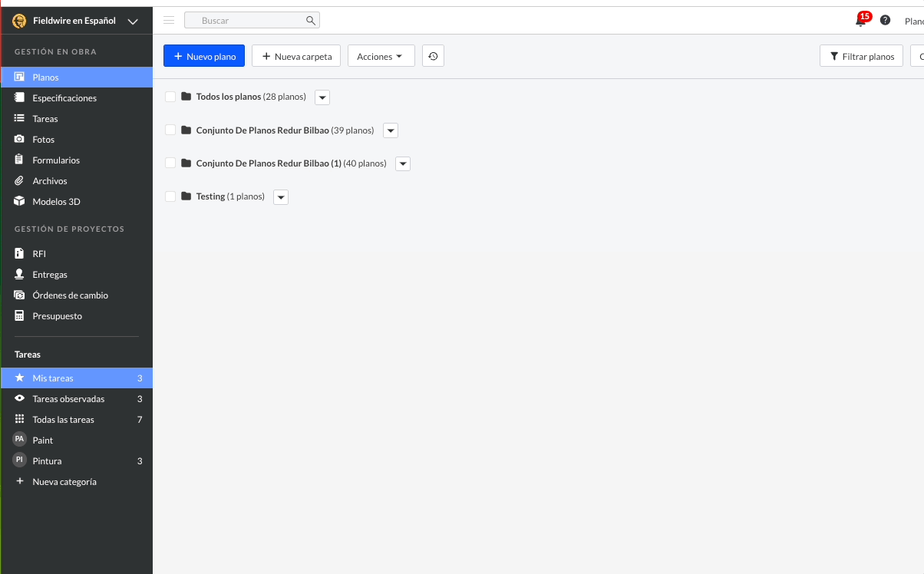
Task: Click into the Buscar search field
Action: (252, 21)
